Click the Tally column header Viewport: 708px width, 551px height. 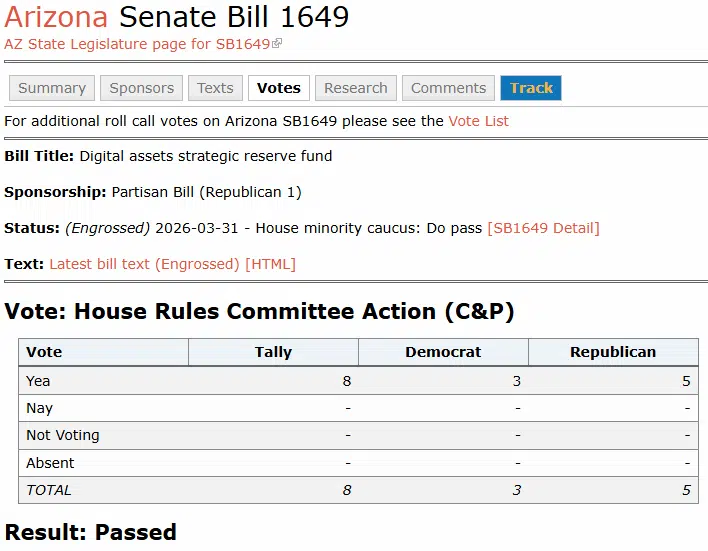point(273,352)
